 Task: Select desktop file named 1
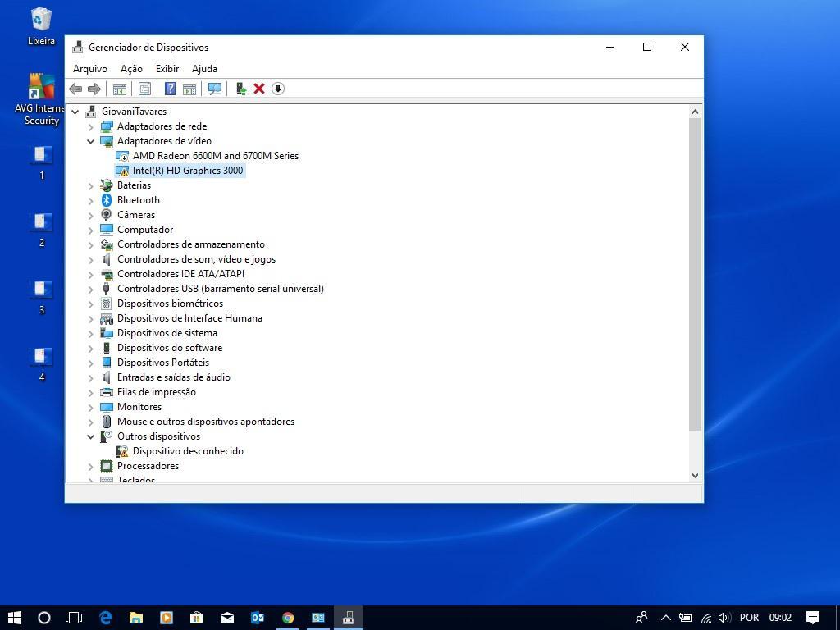click(42, 162)
